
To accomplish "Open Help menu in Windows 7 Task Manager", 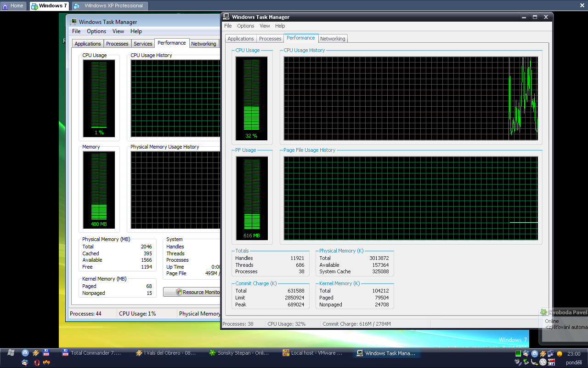I will point(136,31).
